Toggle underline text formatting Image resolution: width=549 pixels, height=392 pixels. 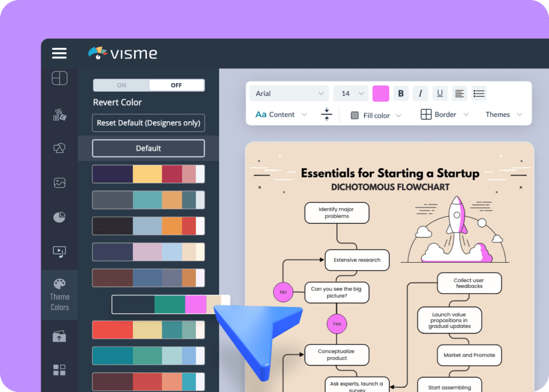pyautogui.click(x=440, y=93)
